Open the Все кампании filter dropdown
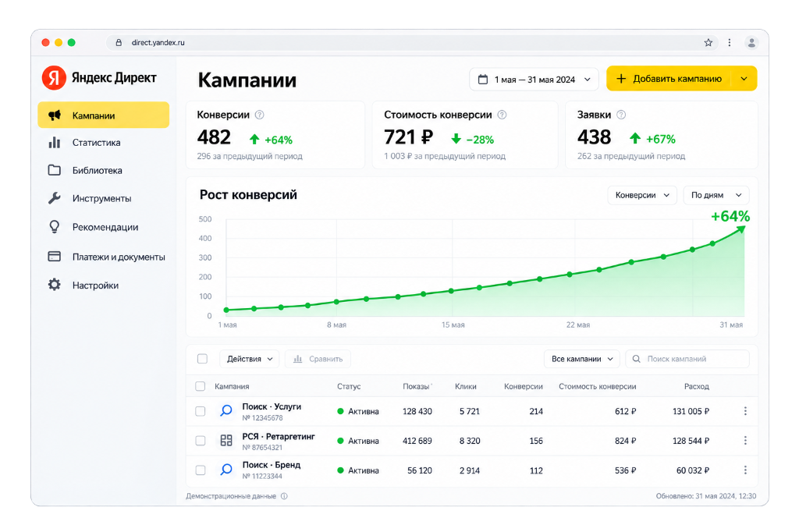Image resolution: width=799 pixels, height=532 pixels. (582, 359)
